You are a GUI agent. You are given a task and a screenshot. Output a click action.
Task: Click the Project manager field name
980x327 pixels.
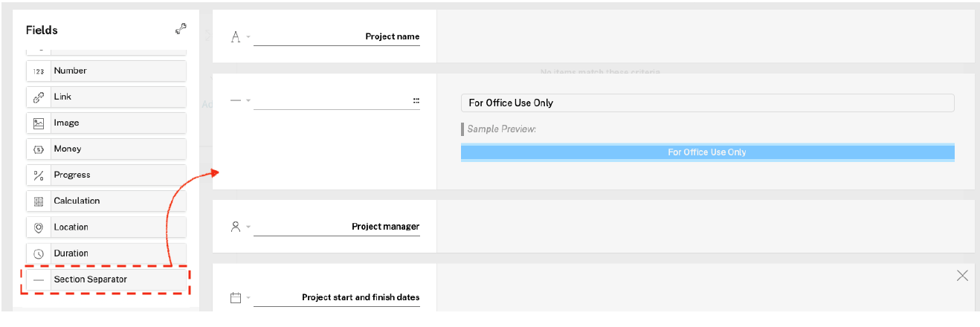coord(385,227)
